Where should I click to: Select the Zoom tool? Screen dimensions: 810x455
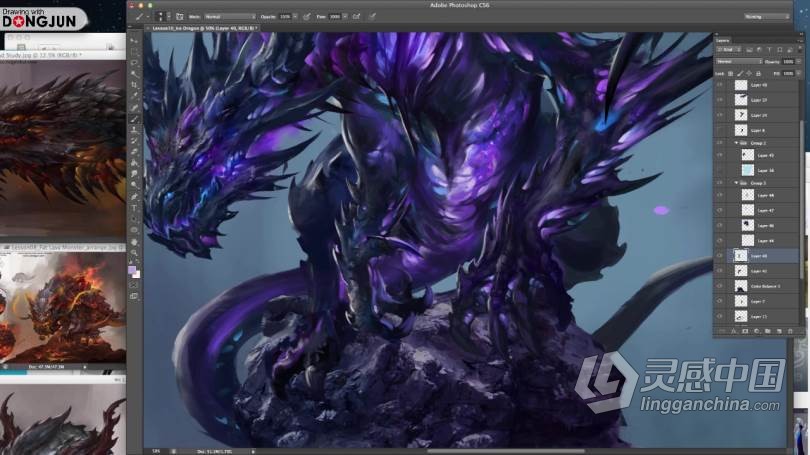point(134,253)
